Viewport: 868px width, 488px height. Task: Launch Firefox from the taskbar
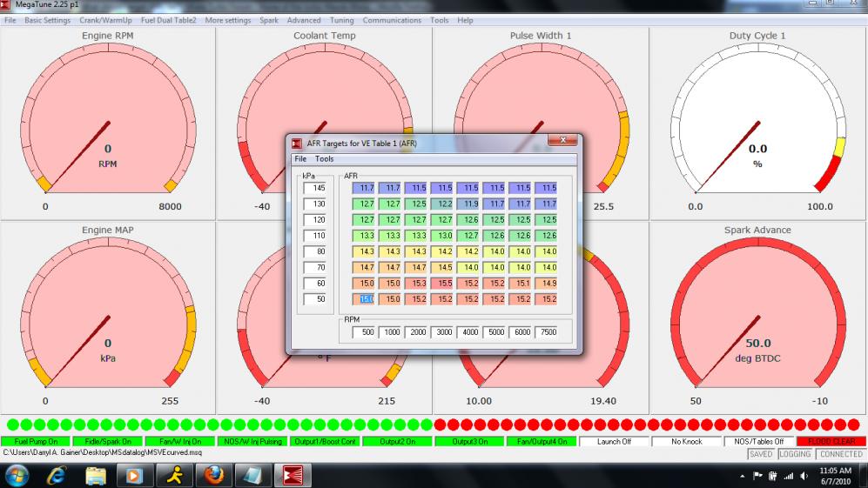pos(213,476)
